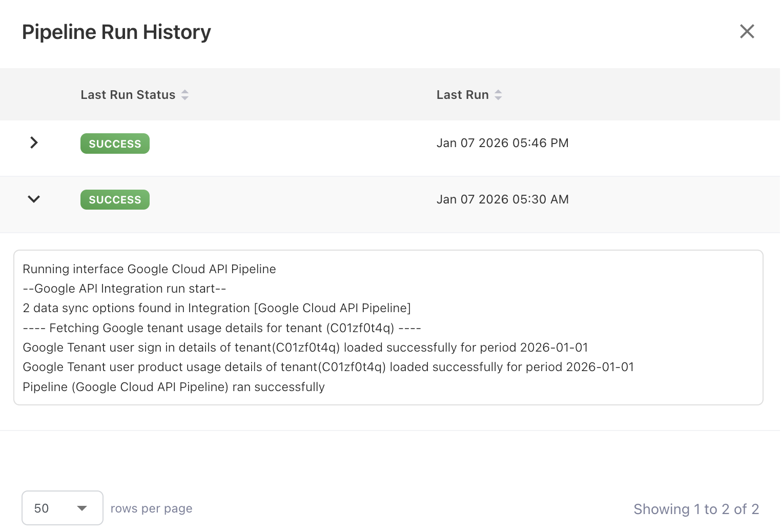This screenshot has height=532, width=781.
Task: Select the Jan 07 2026 05:46 PM timestamp
Action: pyautogui.click(x=502, y=143)
